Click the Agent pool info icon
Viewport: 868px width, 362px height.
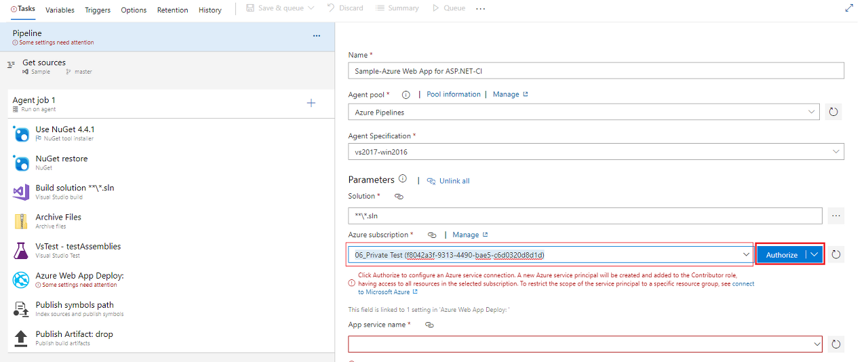[x=406, y=95]
